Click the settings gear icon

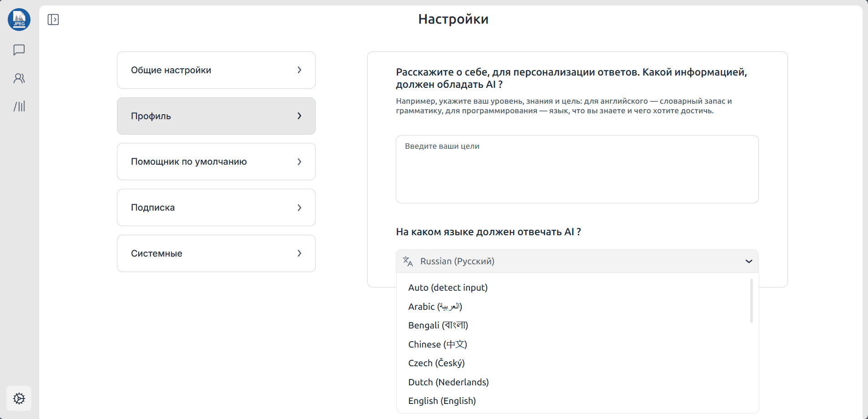click(19, 399)
